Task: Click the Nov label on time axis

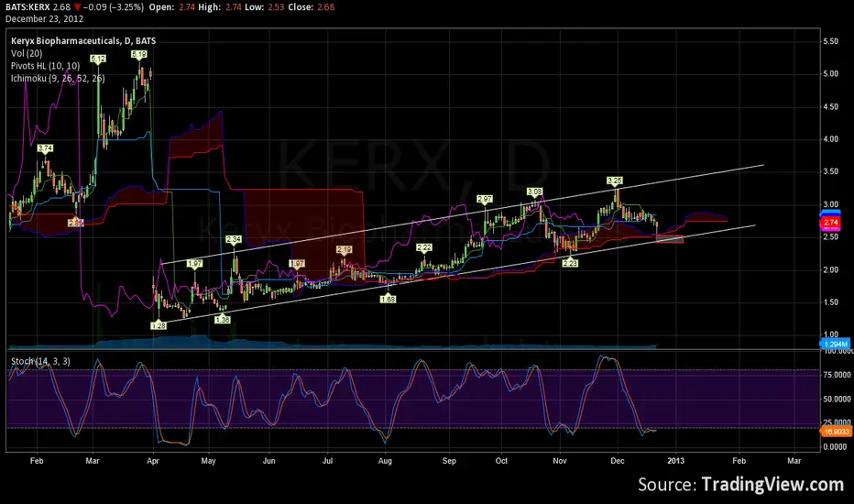Action: click(x=560, y=461)
